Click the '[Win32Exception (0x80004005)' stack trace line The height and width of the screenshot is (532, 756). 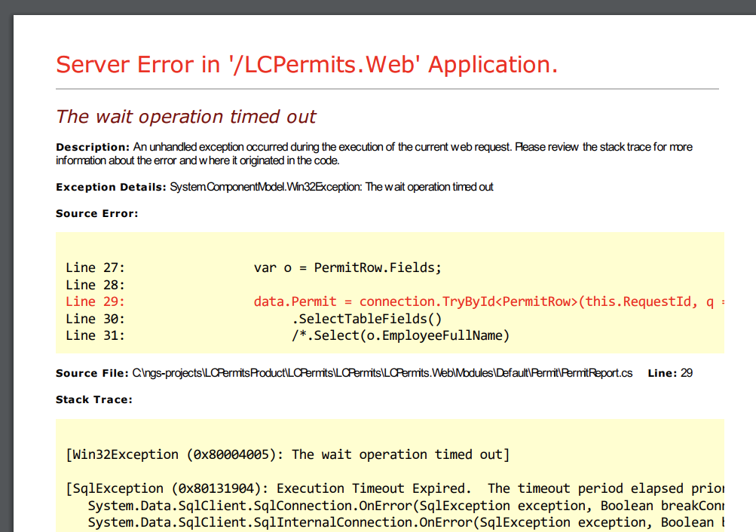288,454
